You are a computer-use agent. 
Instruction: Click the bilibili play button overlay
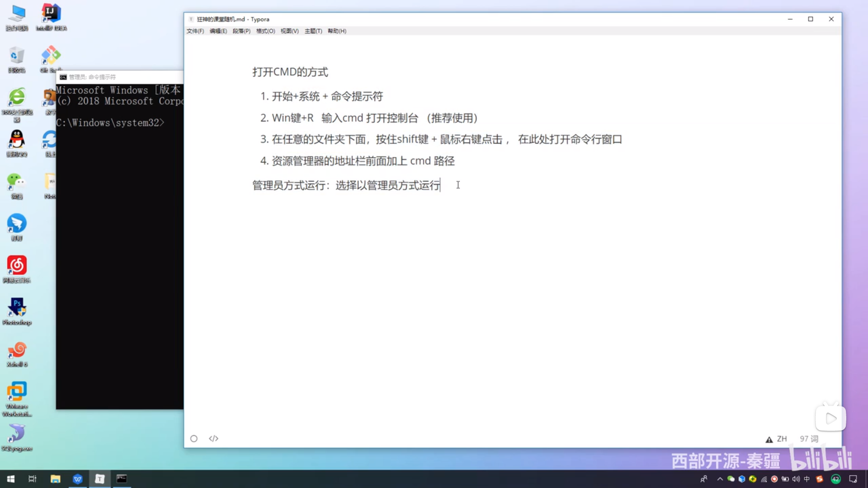click(830, 418)
